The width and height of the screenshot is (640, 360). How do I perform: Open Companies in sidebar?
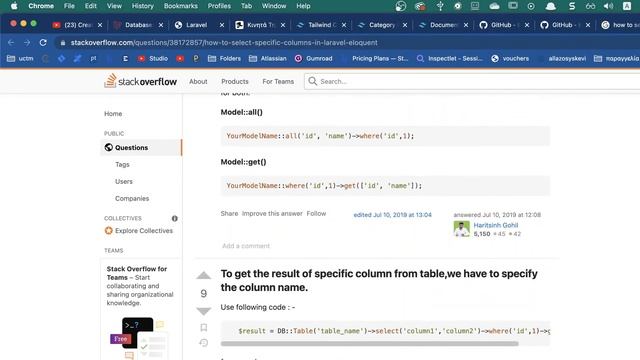point(132,198)
